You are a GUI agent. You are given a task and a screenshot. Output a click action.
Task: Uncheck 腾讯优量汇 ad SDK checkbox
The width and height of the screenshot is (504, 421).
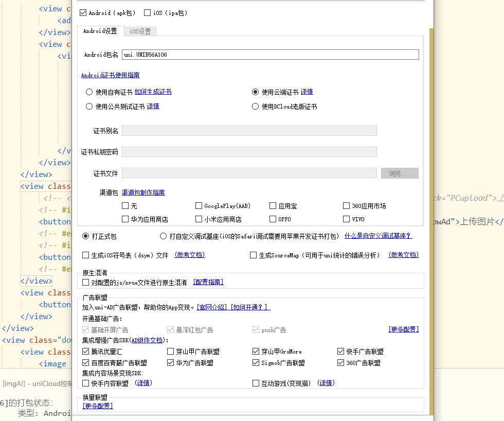tap(85, 352)
